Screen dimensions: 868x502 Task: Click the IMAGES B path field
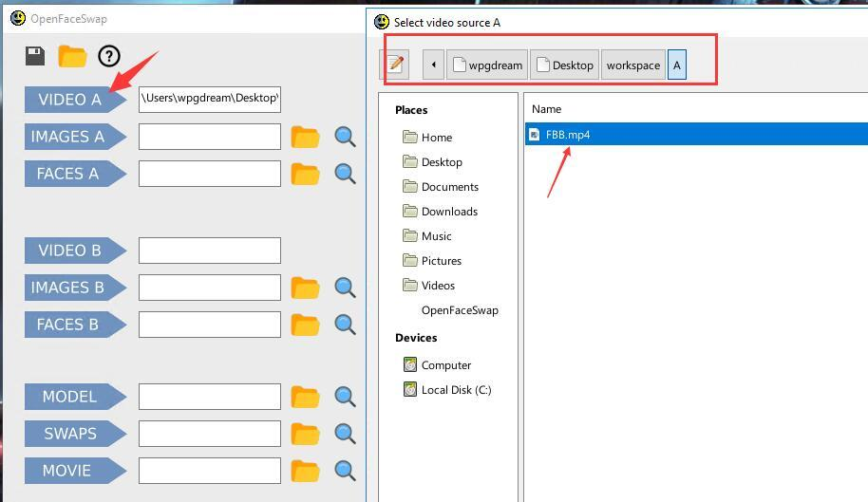coord(210,288)
